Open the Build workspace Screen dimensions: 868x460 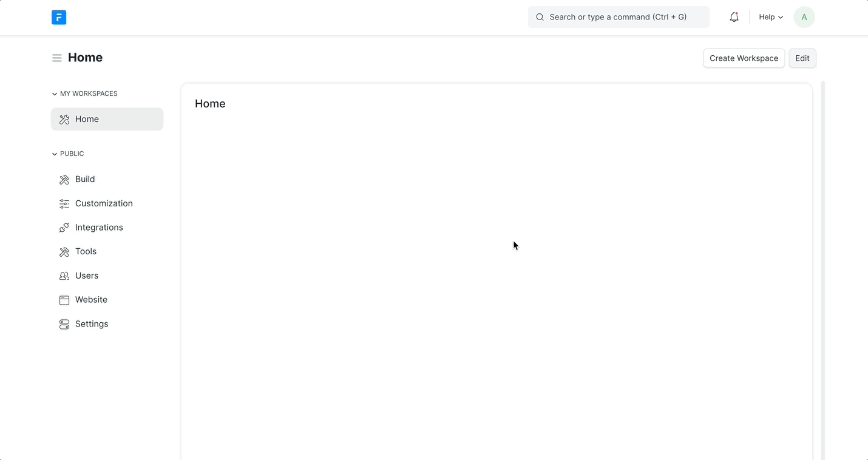pos(107,179)
